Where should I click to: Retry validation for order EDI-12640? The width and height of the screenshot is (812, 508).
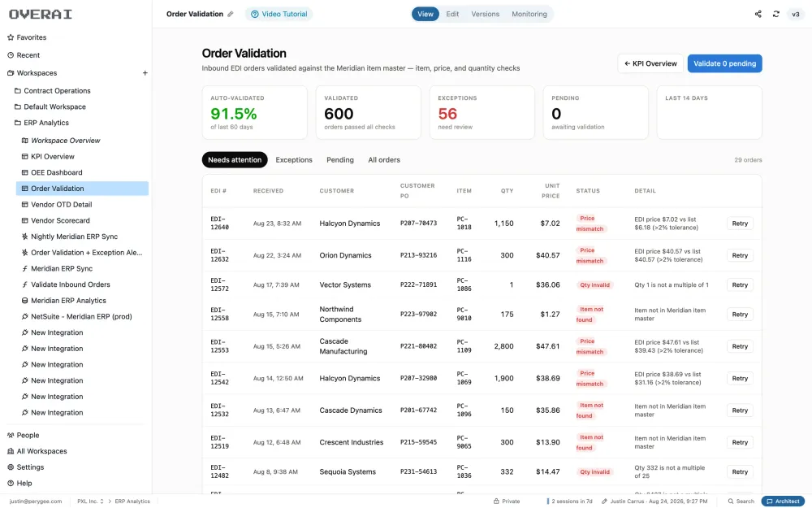tap(740, 224)
